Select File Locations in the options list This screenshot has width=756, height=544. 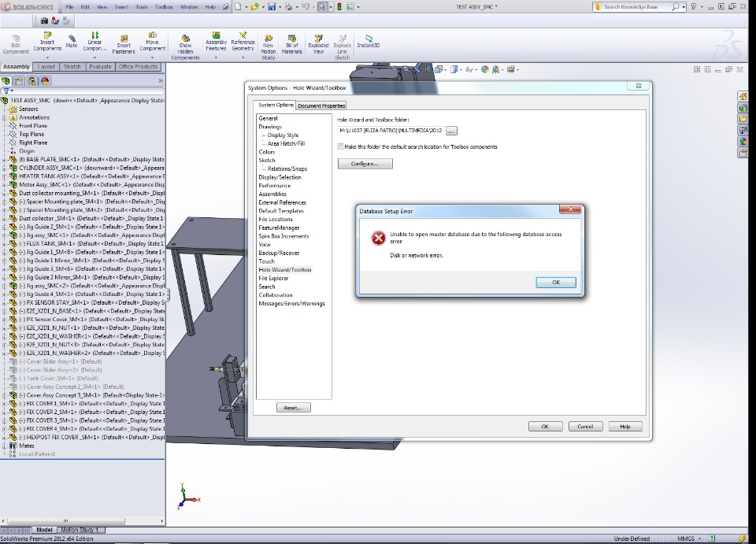click(x=276, y=219)
